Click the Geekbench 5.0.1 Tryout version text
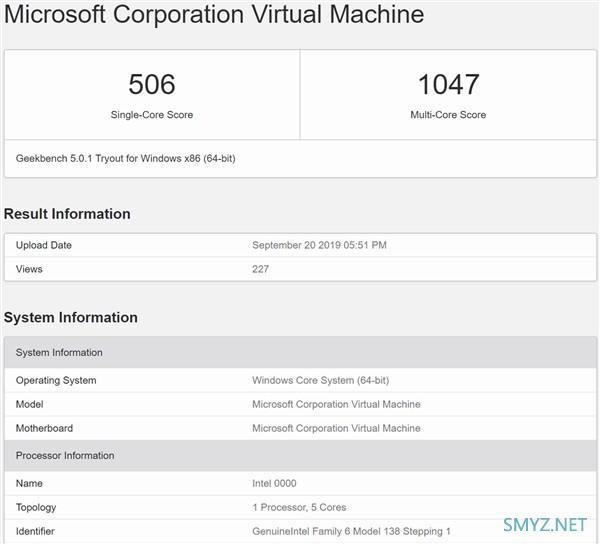 pos(126,158)
